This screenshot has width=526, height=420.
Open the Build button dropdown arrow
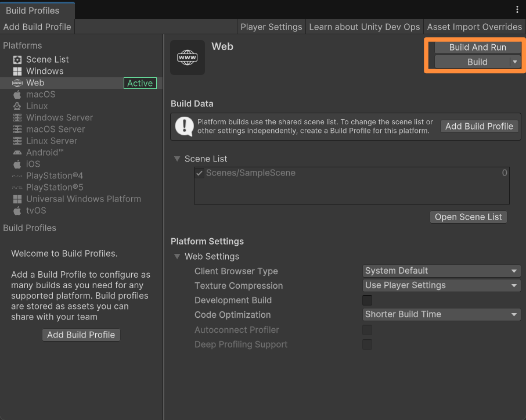(x=515, y=62)
